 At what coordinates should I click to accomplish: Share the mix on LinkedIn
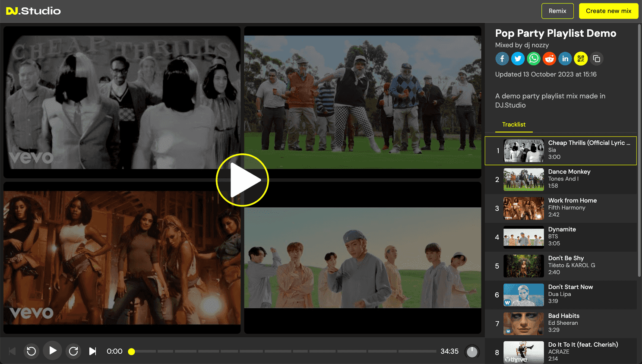[565, 59]
